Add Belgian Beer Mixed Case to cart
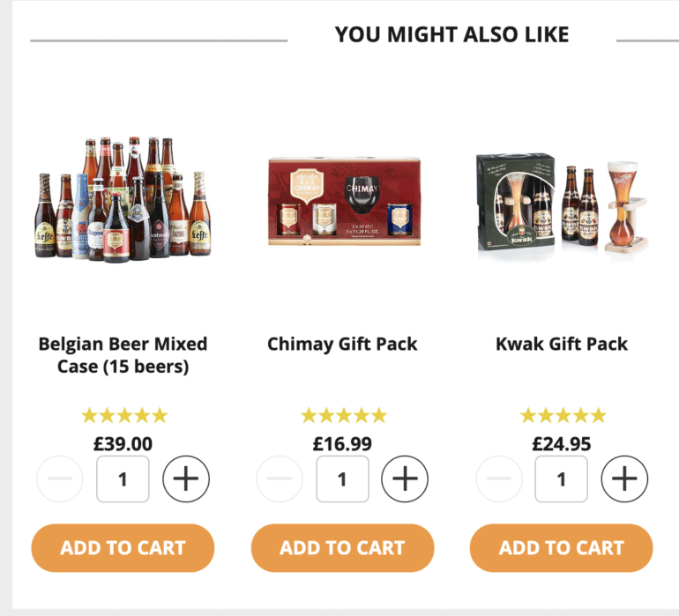The height and width of the screenshot is (616, 679). 123,547
